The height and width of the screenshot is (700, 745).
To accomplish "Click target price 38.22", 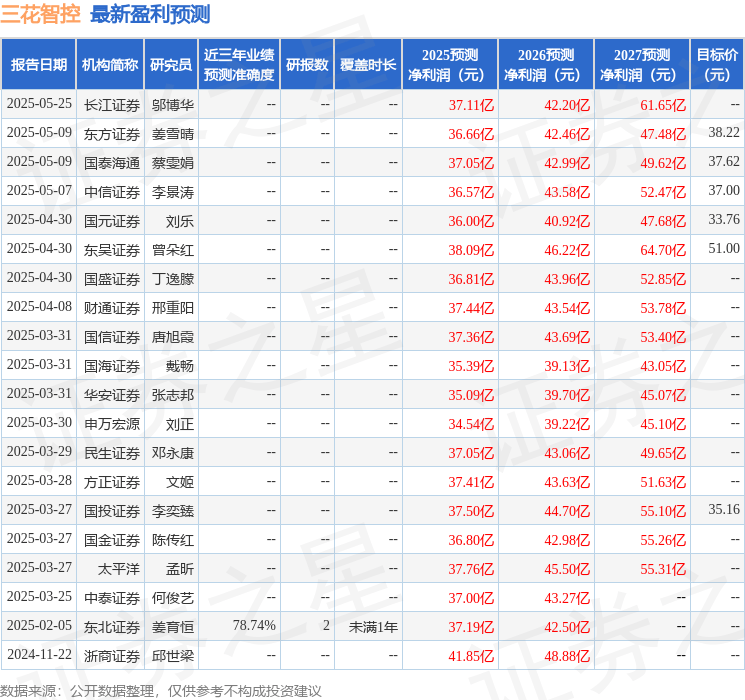I will tap(724, 132).
